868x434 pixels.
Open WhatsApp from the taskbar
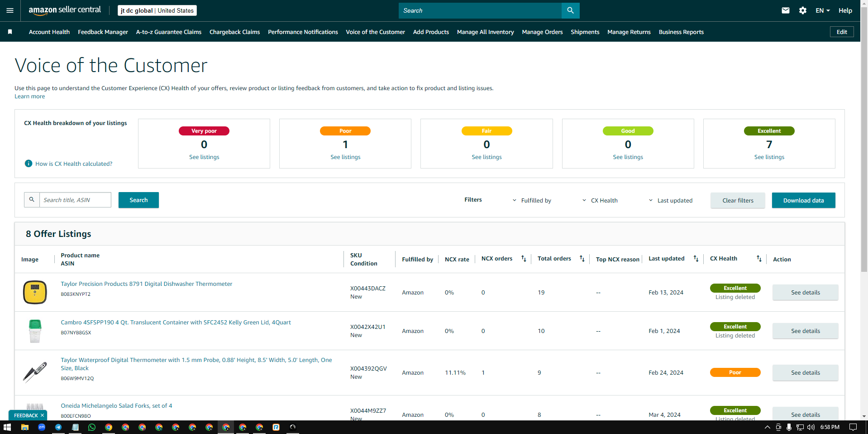pyautogui.click(x=92, y=427)
